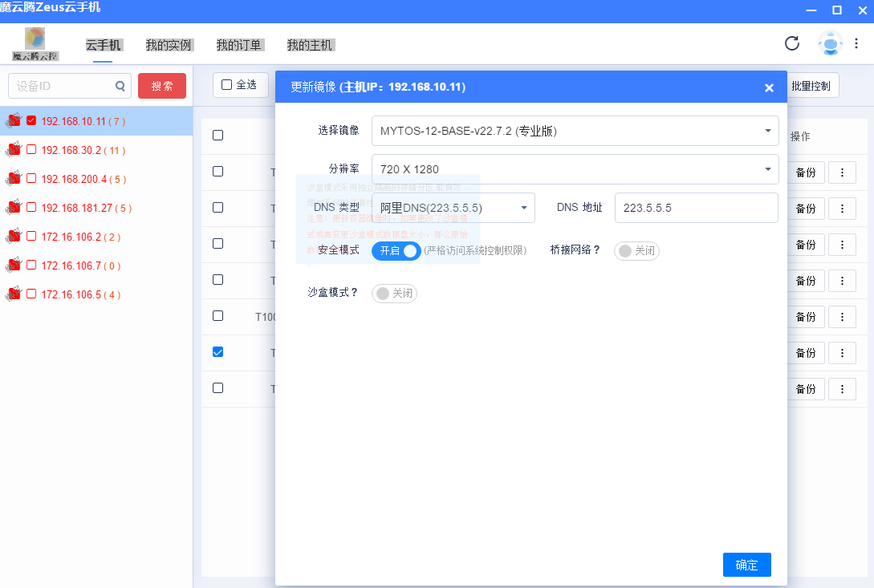Click the magnifier icon in device ID search box
The height and width of the screenshot is (588, 874).
tap(120, 85)
